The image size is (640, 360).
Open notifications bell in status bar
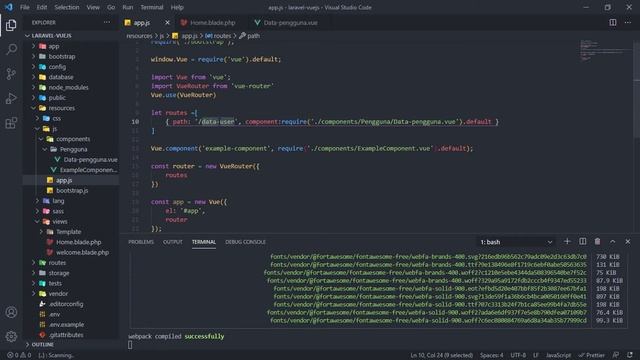coord(630,355)
